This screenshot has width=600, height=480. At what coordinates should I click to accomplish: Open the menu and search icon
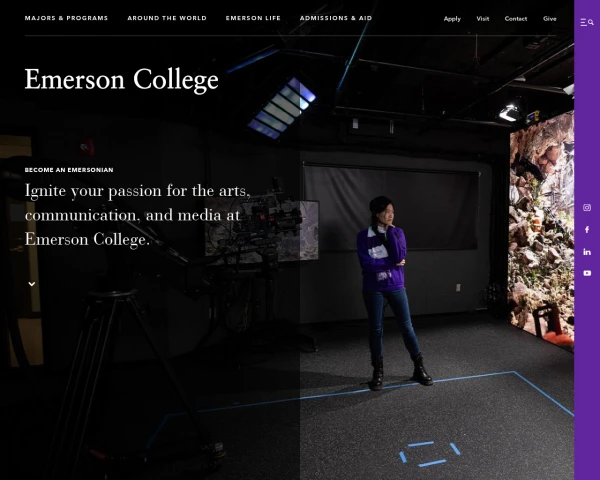pos(587,23)
